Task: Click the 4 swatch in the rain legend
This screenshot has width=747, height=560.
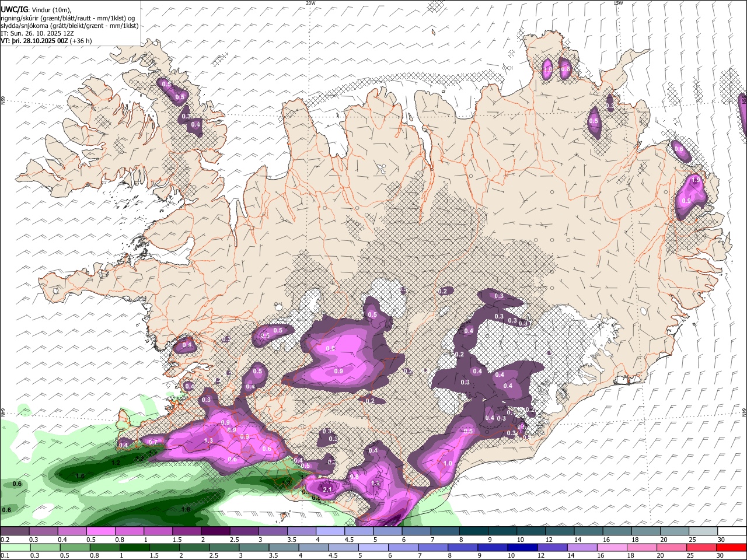Action: pos(314,548)
